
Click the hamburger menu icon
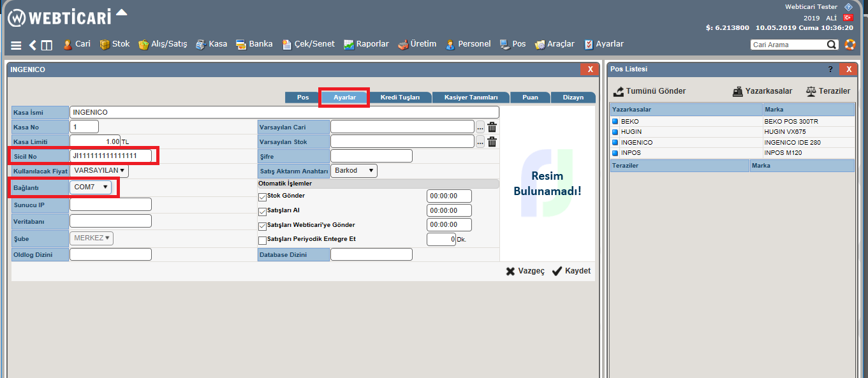pyautogui.click(x=16, y=45)
